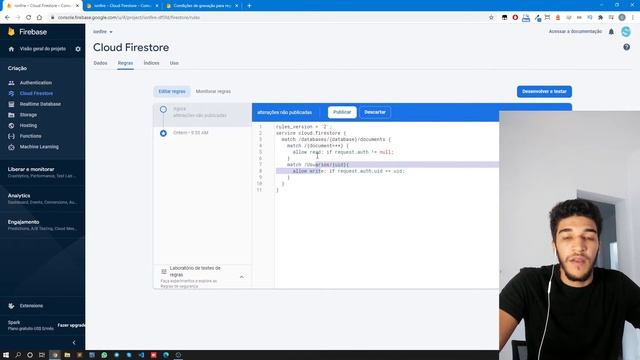Bookmark this page with the star icon
The width and height of the screenshot is (640, 360).
pos(491,18)
